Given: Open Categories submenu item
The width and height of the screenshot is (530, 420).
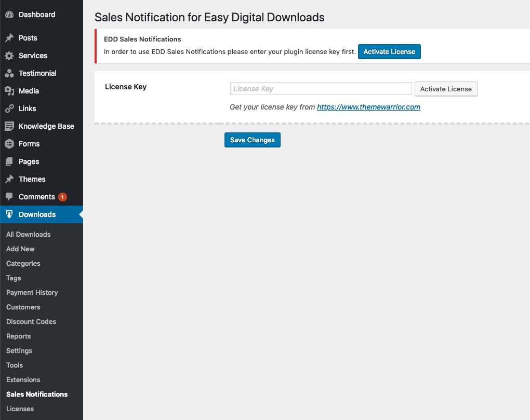Looking at the screenshot, I should coord(23,263).
